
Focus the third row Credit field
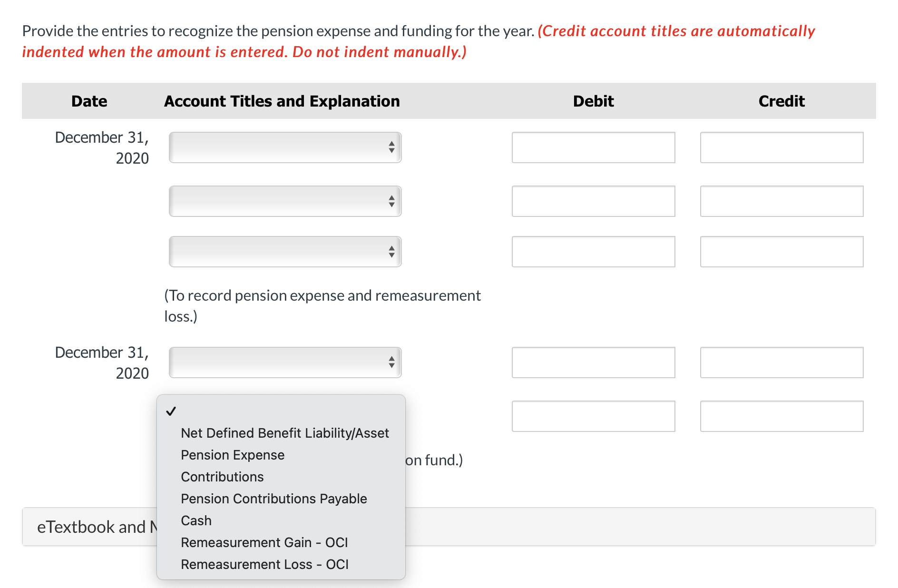pos(781,252)
